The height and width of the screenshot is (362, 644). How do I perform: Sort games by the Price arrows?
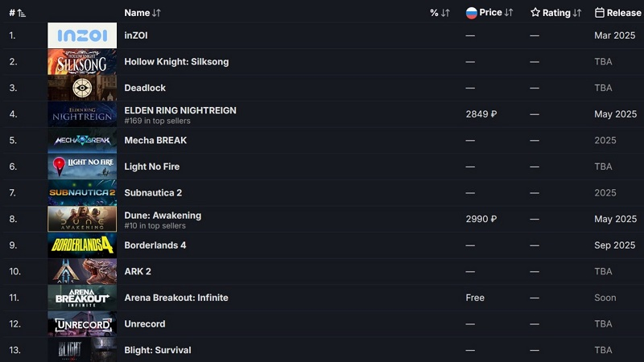pyautogui.click(x=509, y=13)
